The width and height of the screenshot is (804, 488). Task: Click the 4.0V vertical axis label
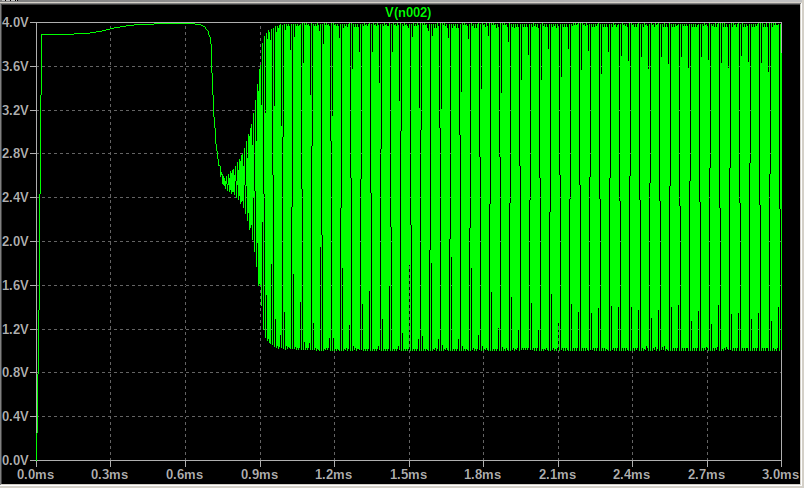pyautogui.click(x=16, y=23)
